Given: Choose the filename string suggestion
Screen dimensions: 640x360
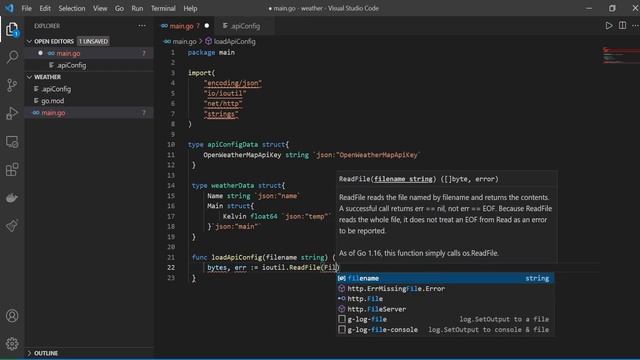Looking at the screenshot, I should (445, 278).
